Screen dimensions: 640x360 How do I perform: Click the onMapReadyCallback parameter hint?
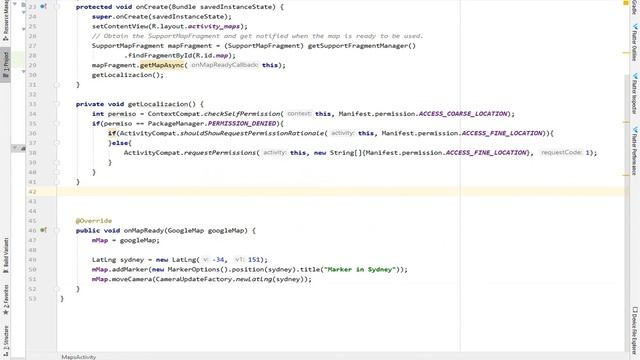(x=224, y=65)
